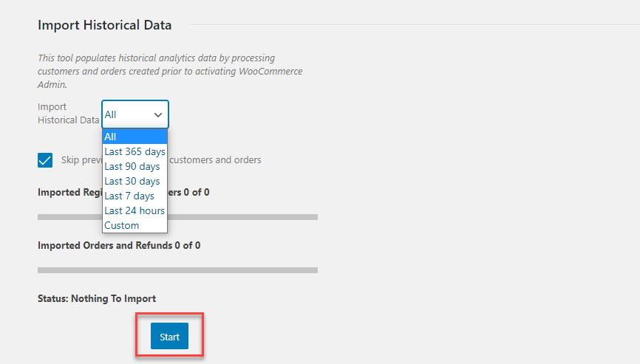Choose the "Last 7 days" option
The height and width of the screenshot is (364, 640).
(x=129, y=196)
